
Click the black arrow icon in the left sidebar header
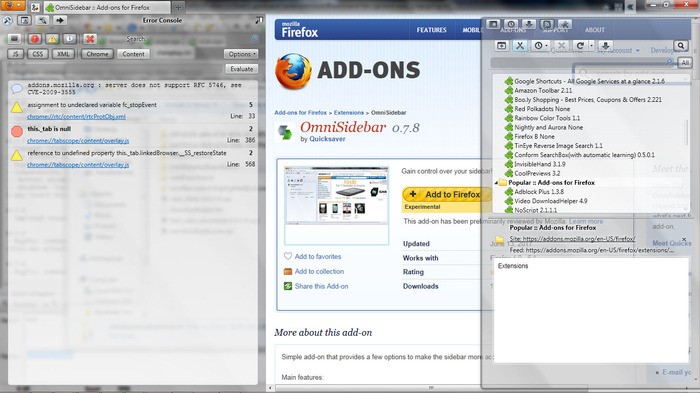59,20
